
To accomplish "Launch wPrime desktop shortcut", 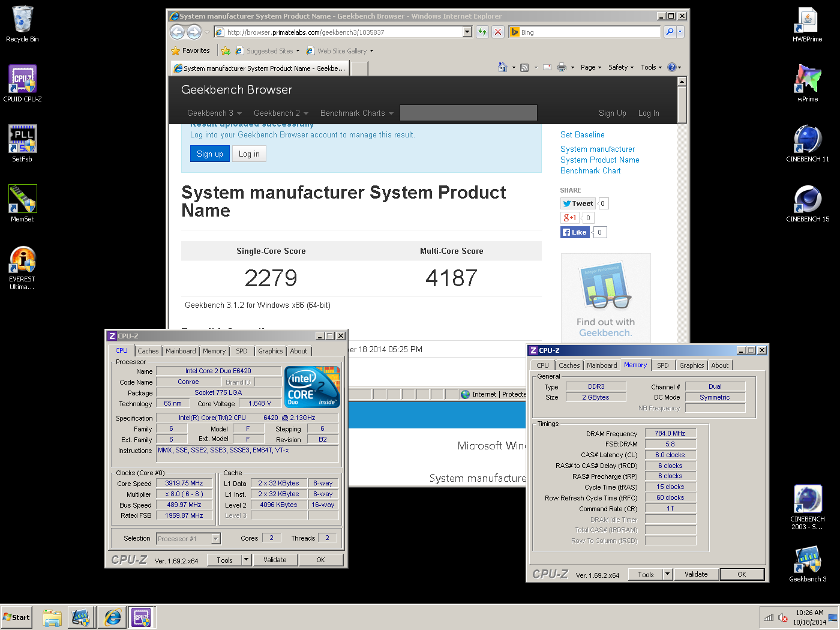I will click(x=808, y=84).
